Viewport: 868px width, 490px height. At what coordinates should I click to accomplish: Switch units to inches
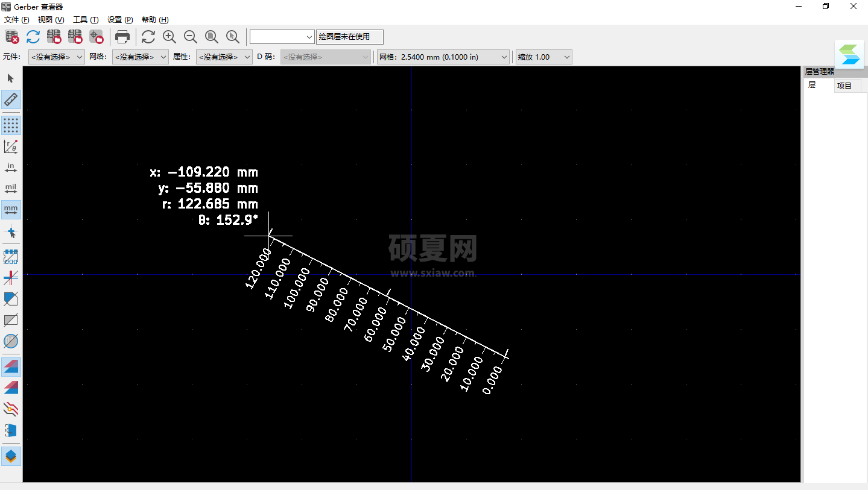tap(11, 168)
